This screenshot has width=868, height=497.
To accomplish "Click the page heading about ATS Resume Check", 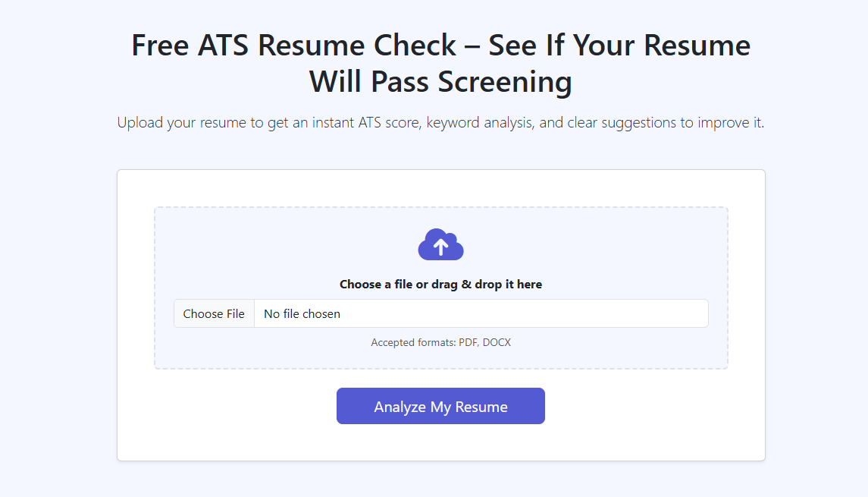I will pyautogui.click(x=440, y=63).
